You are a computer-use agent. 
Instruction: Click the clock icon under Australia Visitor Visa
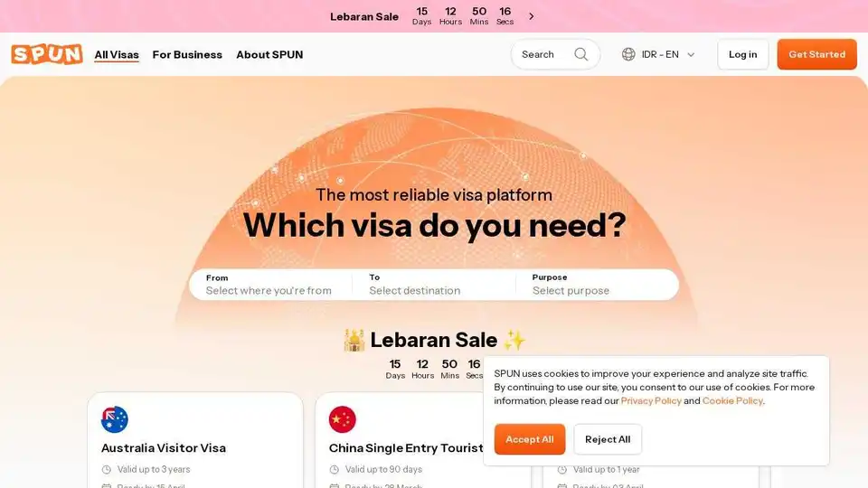pos(107,470)
